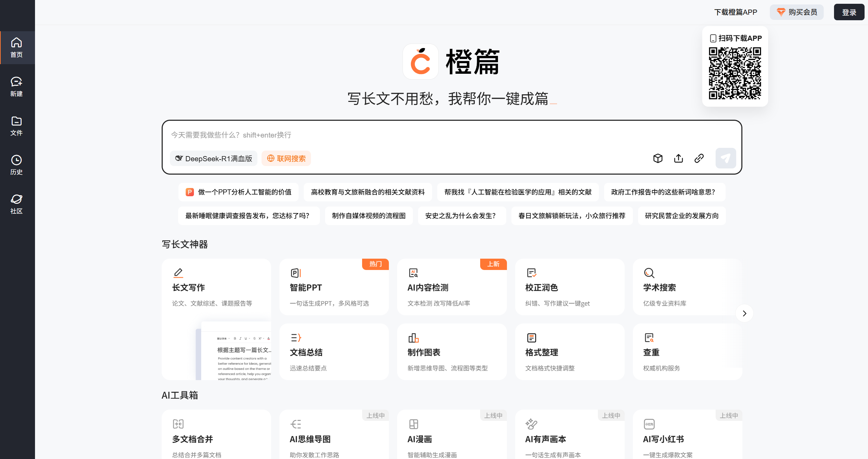Click the send paper-plane button

(x=726, y=158)
